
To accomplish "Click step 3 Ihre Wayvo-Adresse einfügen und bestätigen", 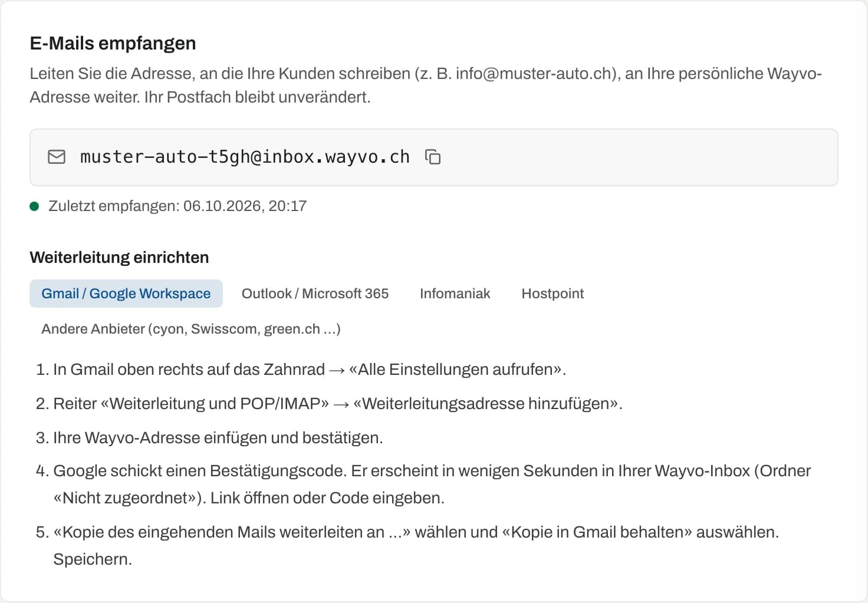I will pos(209,438).
